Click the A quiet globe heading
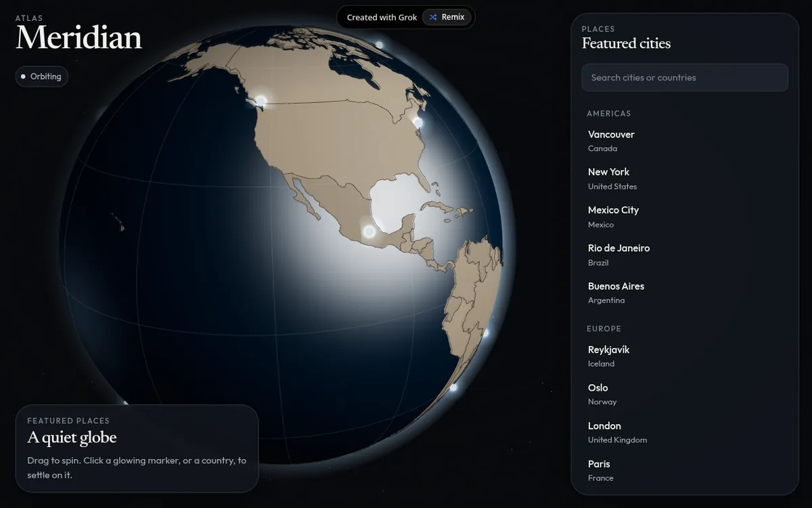The width and height of the screenshot is (812, 508). [x=72, y=438]
